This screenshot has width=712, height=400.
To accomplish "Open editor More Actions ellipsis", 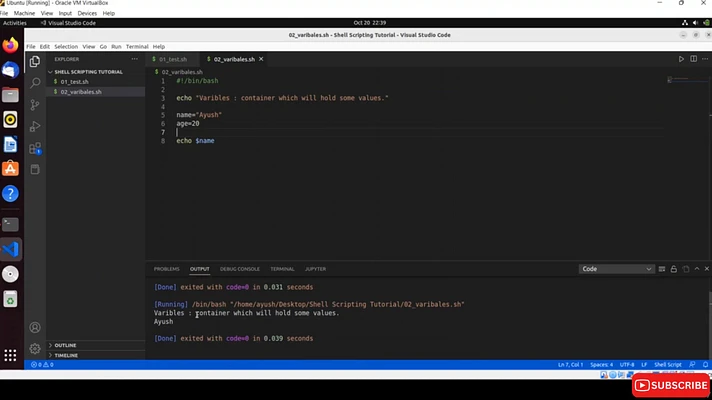I will click(705, 59).
